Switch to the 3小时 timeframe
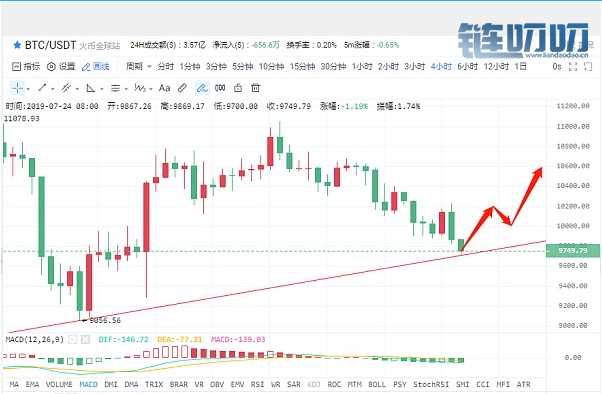This screenshot has width=602, height=394. point(415,66)
